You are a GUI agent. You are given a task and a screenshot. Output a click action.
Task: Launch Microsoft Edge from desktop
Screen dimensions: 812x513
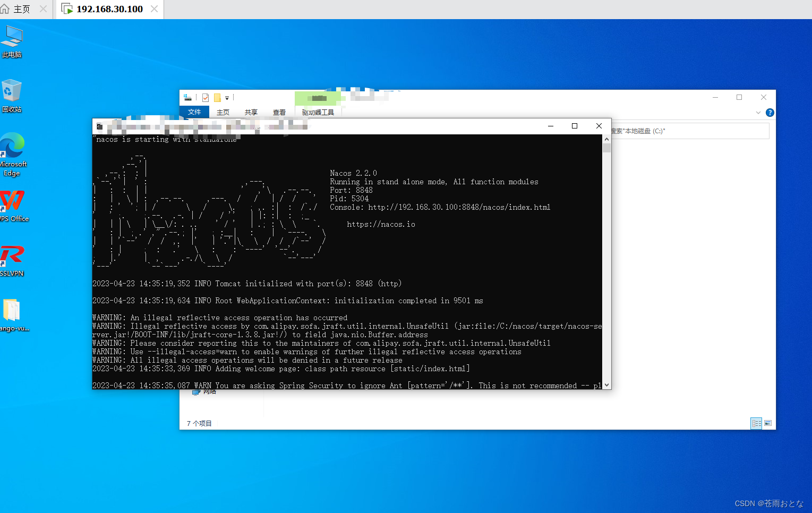point(12,155)
